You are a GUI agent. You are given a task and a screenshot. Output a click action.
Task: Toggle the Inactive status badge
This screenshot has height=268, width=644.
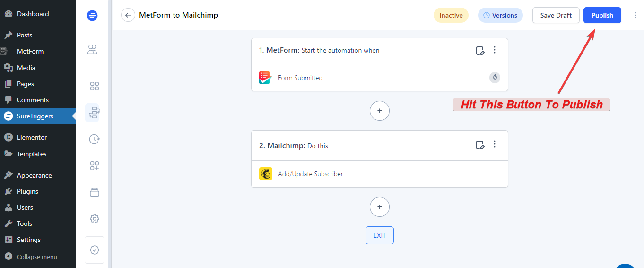click(x=451, y=15)
